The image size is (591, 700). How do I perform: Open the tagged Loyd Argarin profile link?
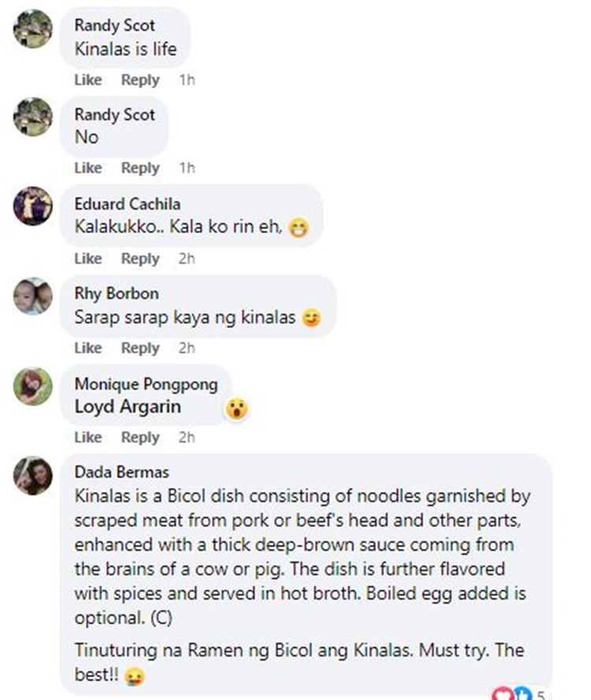[x=128, y=406]
